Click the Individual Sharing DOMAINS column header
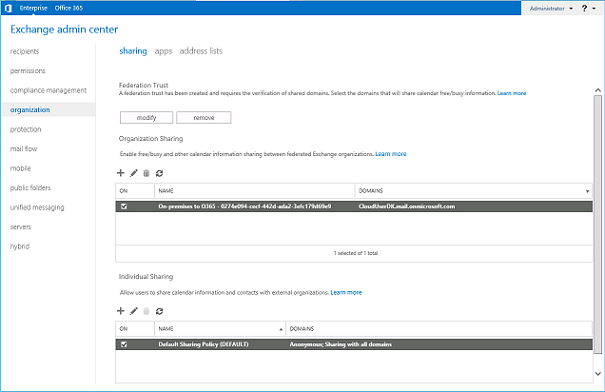Viewport: 605px width, 392px height. click(x=439, y=329)
